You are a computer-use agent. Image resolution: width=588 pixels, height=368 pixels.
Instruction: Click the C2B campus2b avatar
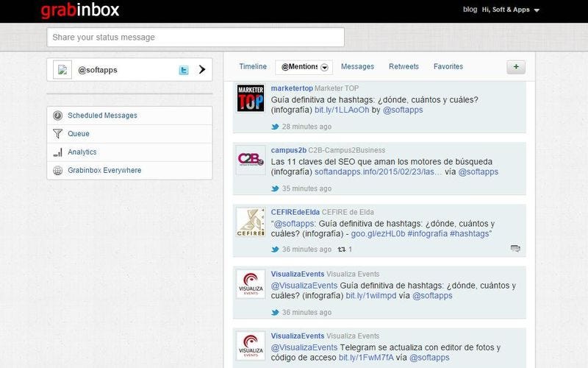click(251, 160)
